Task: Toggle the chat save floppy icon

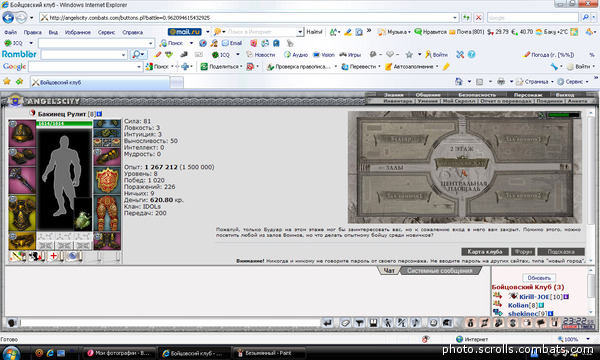Action: coord(373,323)
